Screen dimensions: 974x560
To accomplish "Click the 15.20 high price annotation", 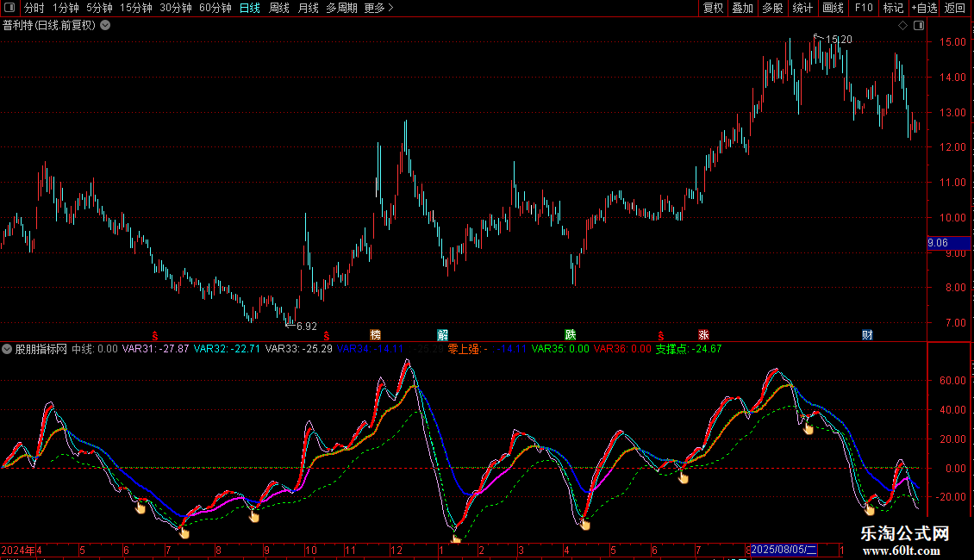I will [x=839, y=39].
